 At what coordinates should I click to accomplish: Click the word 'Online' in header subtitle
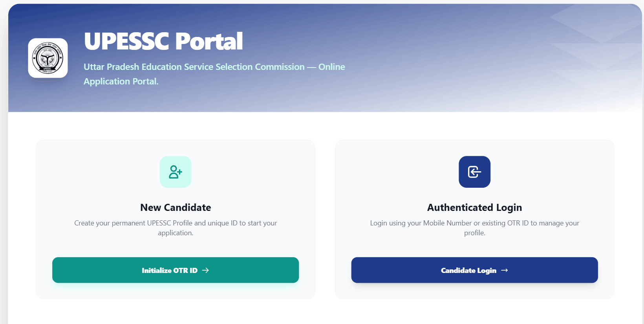[332, 67]
